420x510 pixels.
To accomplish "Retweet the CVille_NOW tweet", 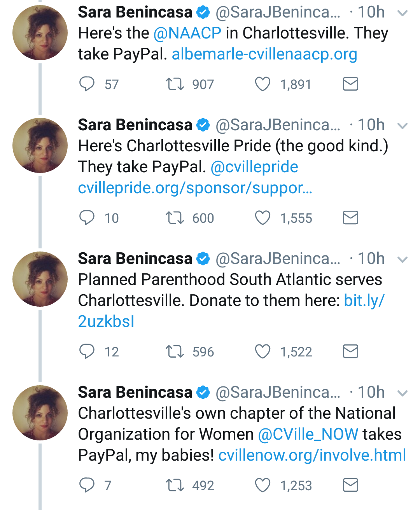I will pyautogui.click(x=175, y=485).
